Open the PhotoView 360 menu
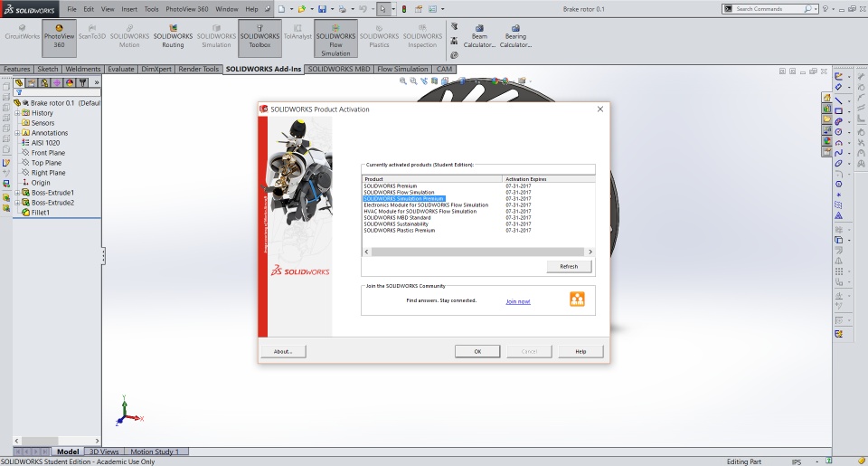The height and width of the screenshot is (466, 868). [187, 9]
